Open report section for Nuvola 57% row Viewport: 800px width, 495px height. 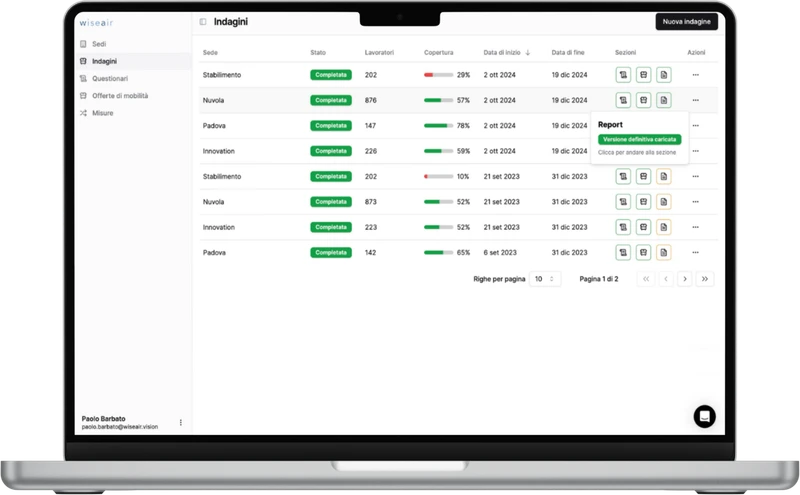(x=663, y=101)
